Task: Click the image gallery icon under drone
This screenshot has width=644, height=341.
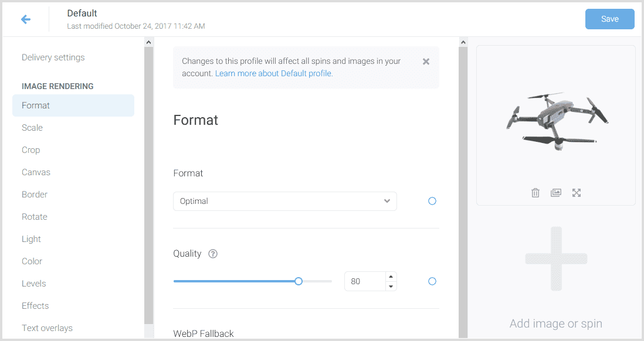Action: pos(556,193)
